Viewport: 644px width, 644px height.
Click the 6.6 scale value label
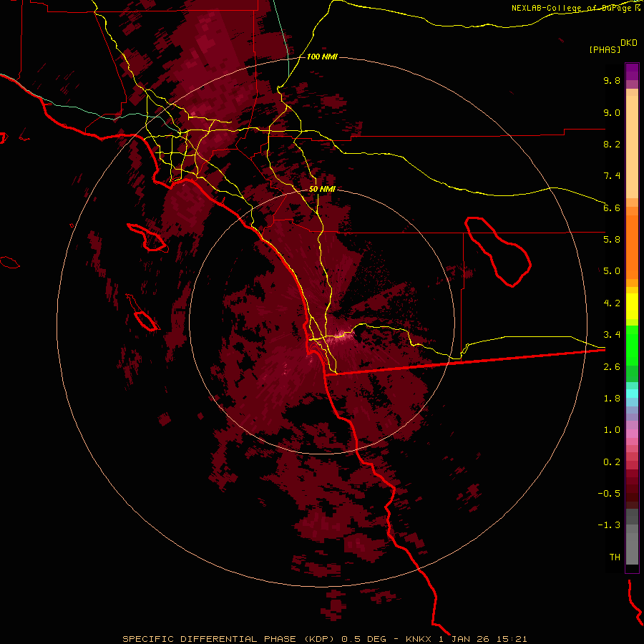tap(612, 208)
